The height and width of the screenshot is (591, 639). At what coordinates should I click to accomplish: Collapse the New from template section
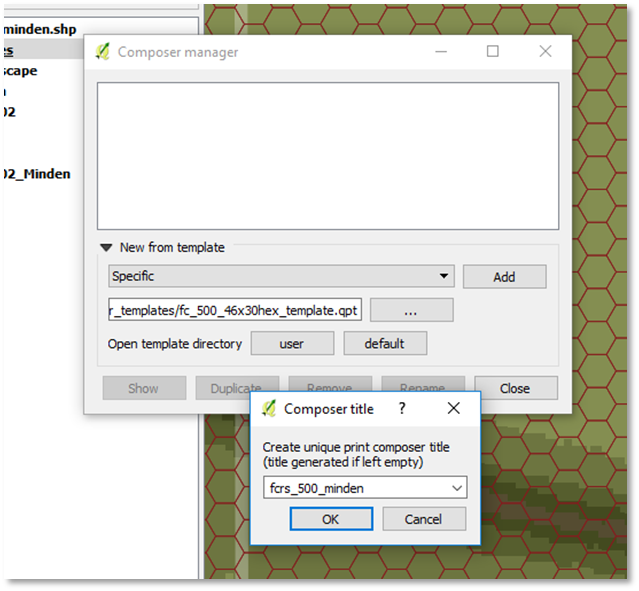[105, 247]
